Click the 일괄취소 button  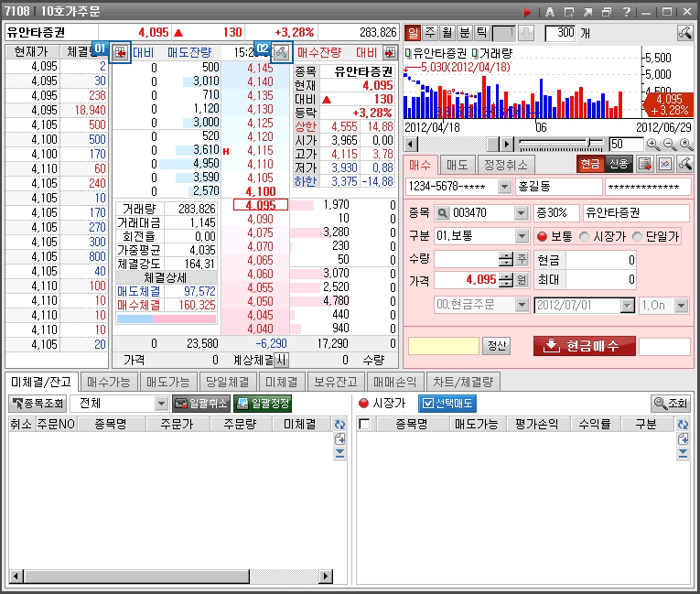coord(201,404)
